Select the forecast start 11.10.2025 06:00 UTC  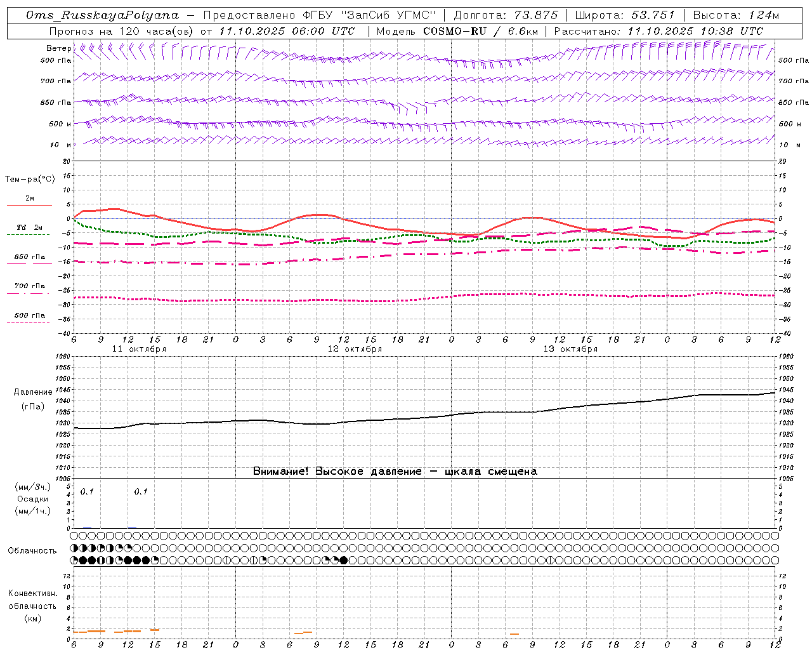click(287, 30)
